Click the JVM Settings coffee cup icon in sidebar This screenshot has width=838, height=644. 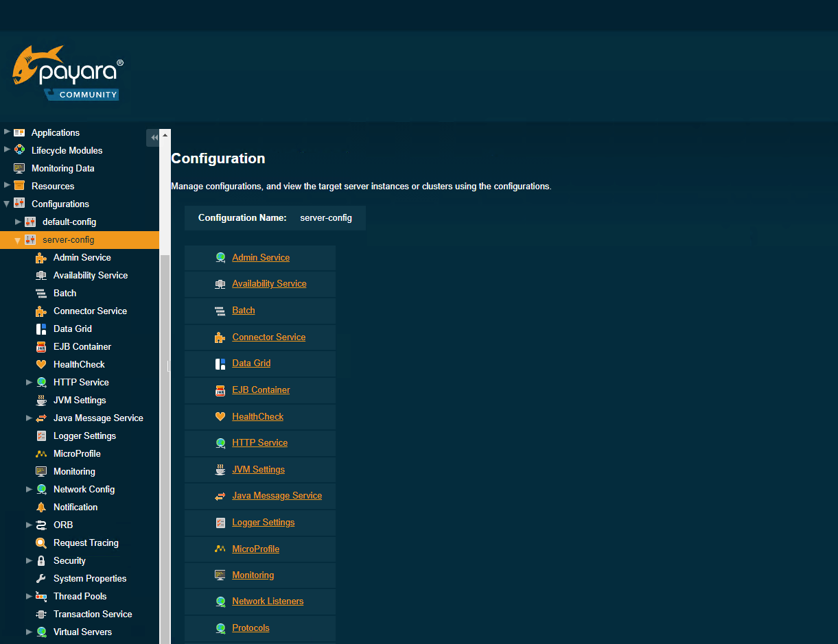pos(41,401)
